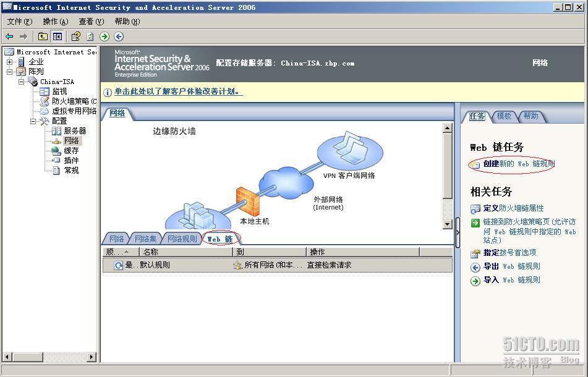Image resolution: width=588 pixels, height=377 pixels.
Task: Open the 文件(F) menu
Action: (x=20, y=22)
